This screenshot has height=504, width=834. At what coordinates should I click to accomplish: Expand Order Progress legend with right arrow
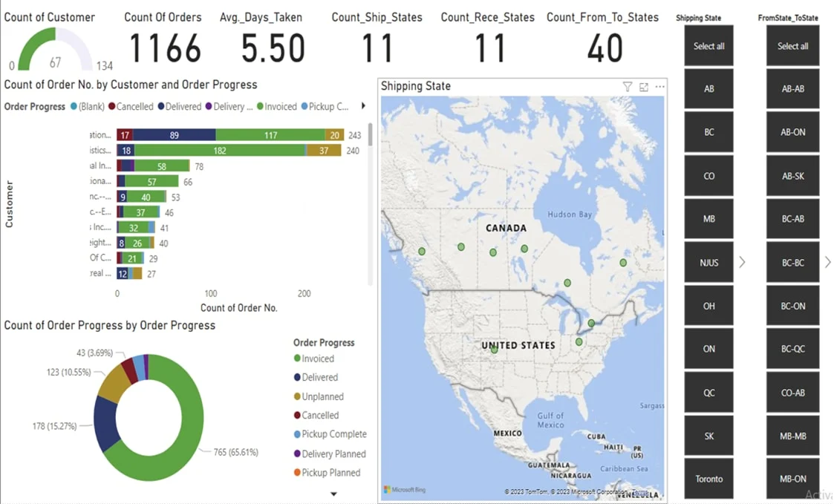(363, 106)
